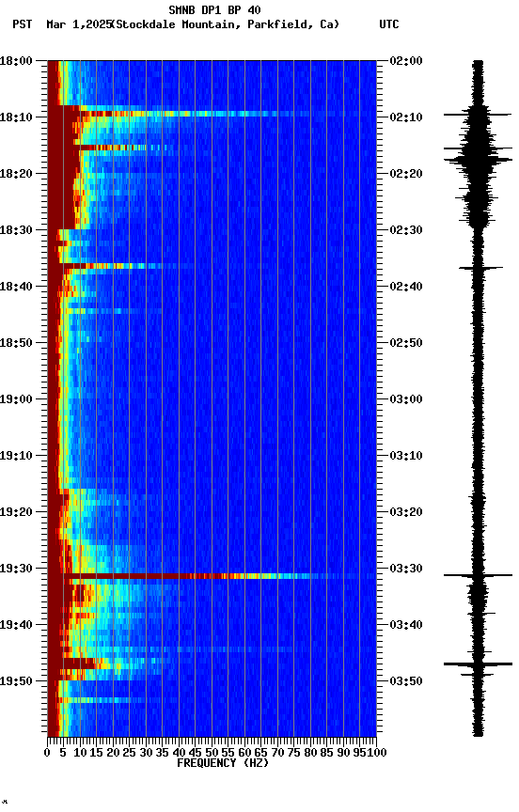The height and width of the screenshot is (812, 519).
Task: Click the '10' frequency axis label
Action: click(80, 754)
